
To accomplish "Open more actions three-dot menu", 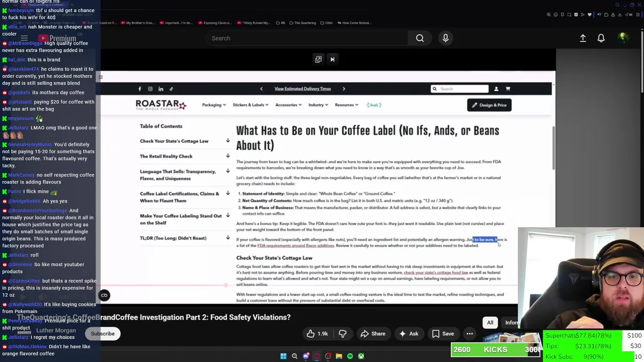I will (469, 334).
